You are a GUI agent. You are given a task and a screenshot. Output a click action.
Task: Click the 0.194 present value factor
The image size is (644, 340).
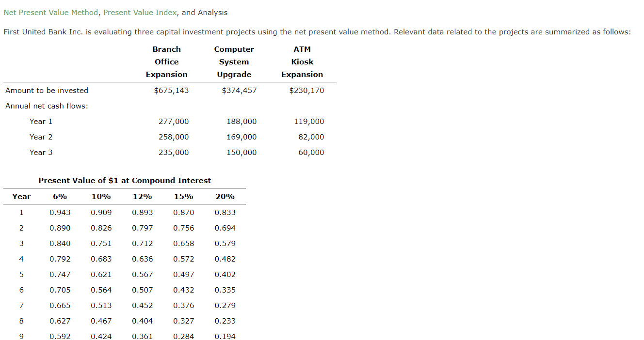pos(225,336)
